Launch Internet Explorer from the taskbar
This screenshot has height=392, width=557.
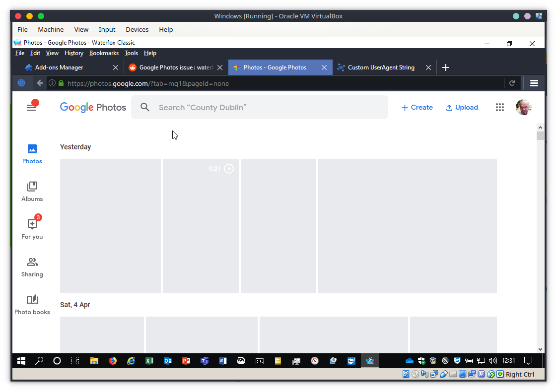click(x=131, y=361)
